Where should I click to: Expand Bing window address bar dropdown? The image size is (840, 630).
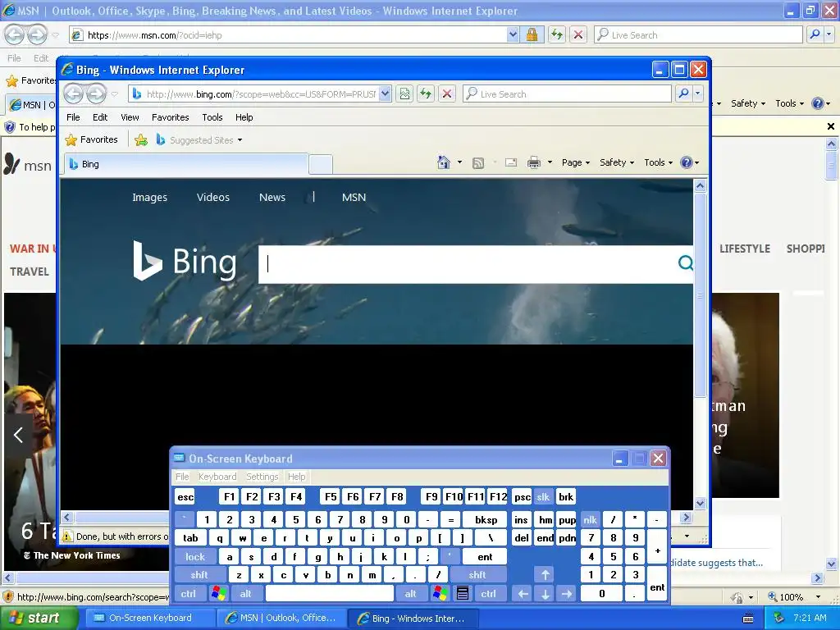point(385,94)
